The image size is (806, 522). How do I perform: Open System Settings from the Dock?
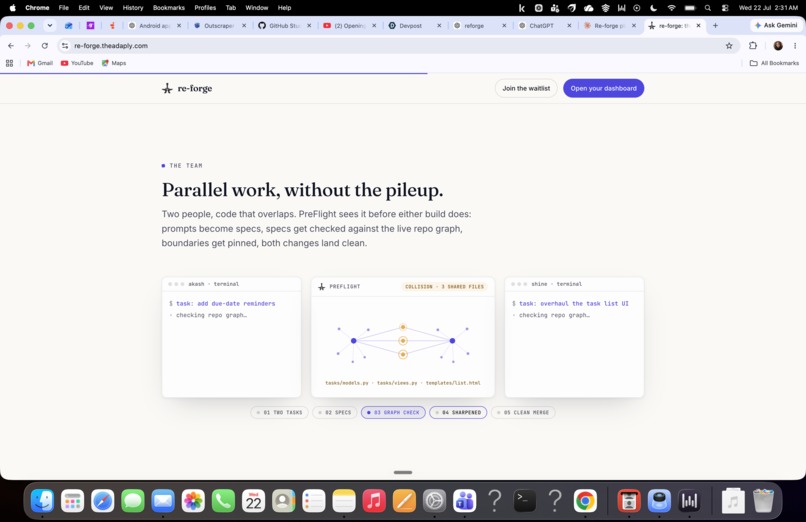434,500
